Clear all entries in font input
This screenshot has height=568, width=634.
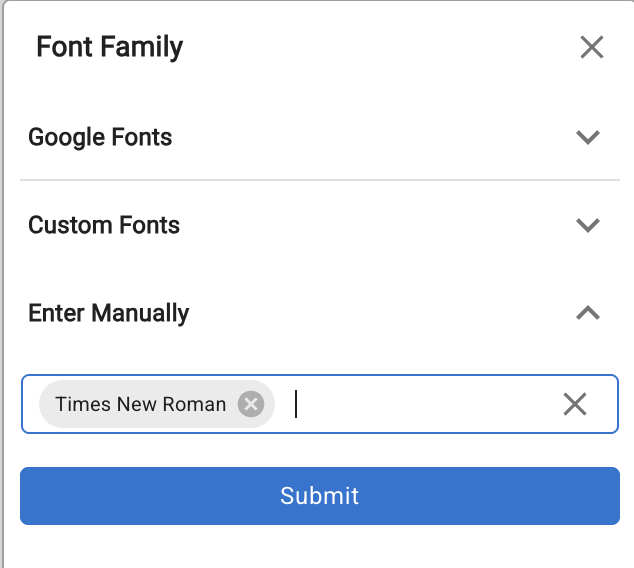tap(575, 404)
